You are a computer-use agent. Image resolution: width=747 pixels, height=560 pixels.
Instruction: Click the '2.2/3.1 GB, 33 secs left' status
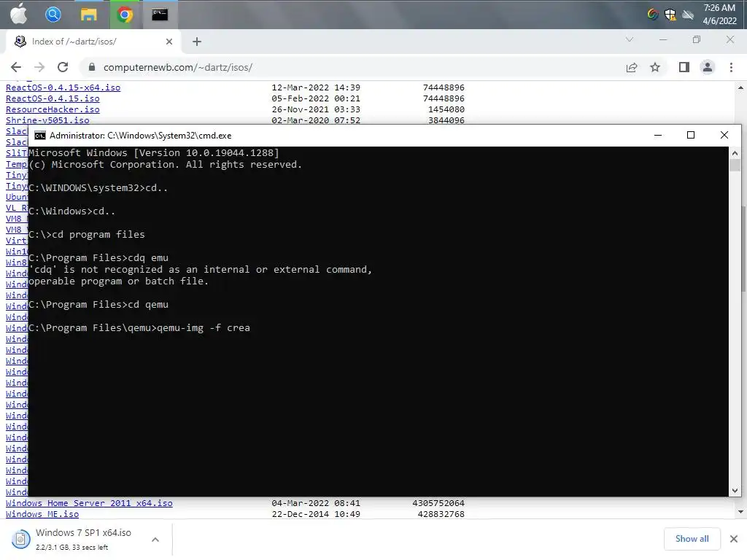tap(72, 548)
